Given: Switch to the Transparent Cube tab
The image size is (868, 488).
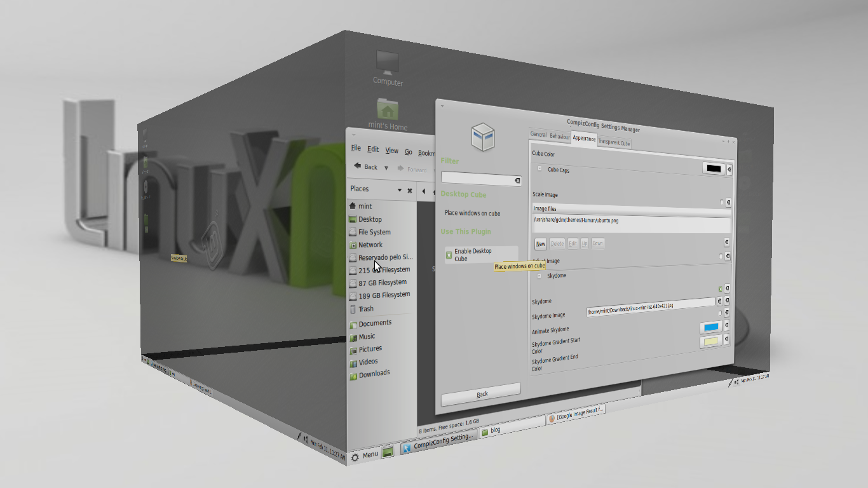Looking at the screenshot, I should (x=614, y=142).
